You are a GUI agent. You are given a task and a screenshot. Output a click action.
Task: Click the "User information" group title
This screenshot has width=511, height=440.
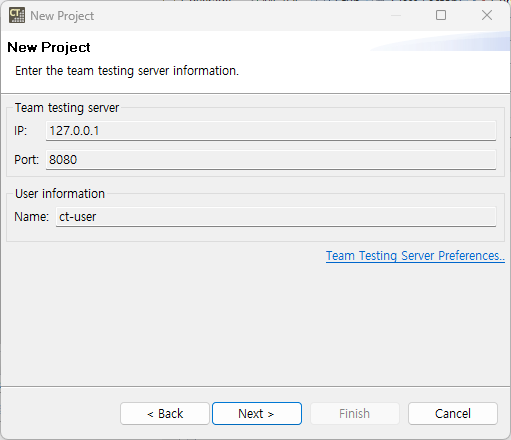(x=60, y=194)
